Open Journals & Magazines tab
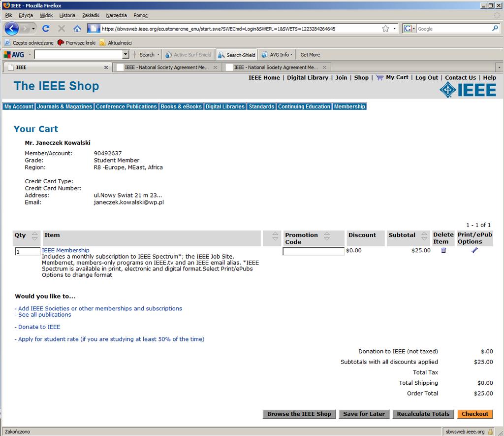This screenshot has height=436, width=504. point(64,106)
